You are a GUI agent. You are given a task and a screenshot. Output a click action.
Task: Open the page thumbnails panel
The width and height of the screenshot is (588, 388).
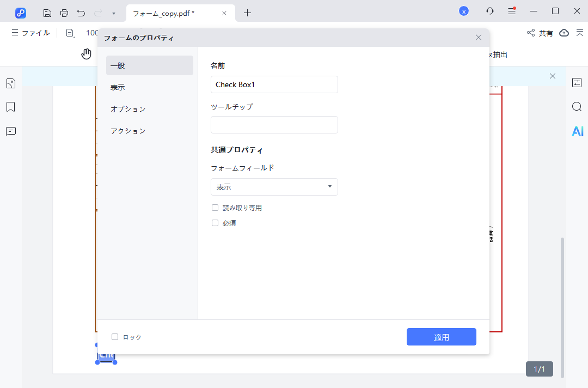(x=10, y=83)
